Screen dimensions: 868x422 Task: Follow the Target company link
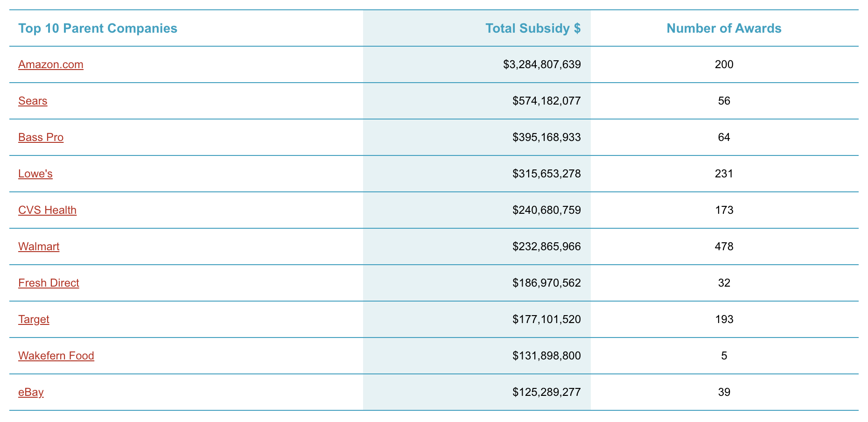pos(34,319)
